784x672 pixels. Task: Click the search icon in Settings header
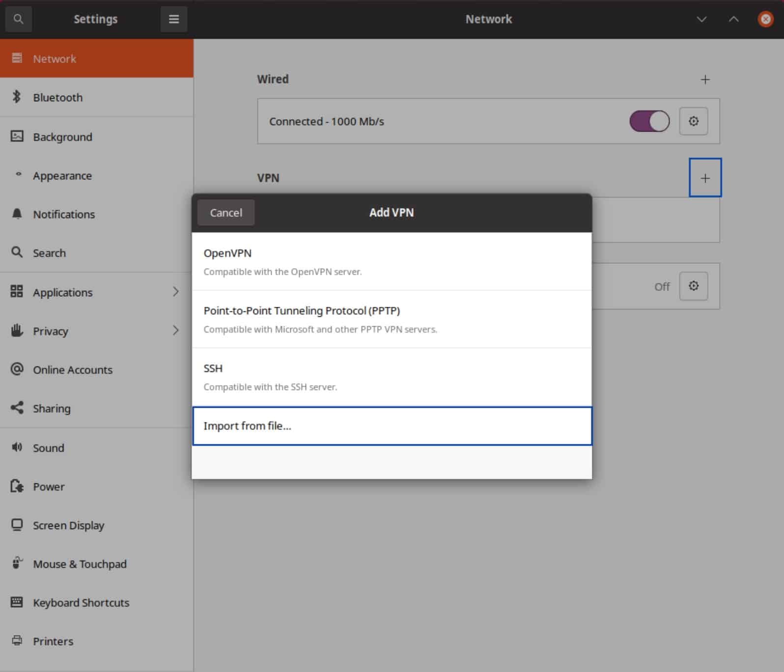[x=18, y=19]
